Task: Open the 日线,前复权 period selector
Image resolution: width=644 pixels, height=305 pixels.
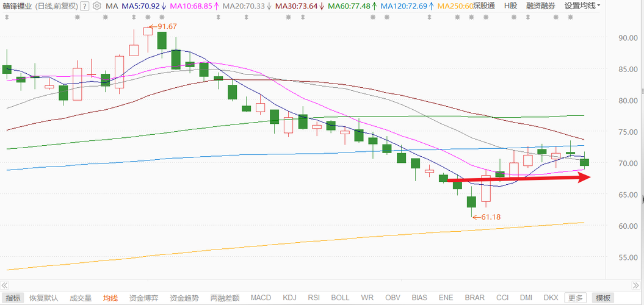Action: (56, 6)
